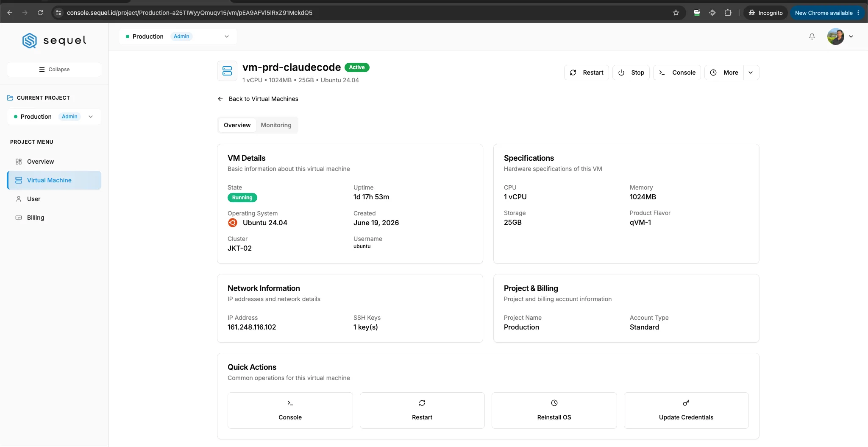The height and width of the screenshot is (447, 868).
Task: Click the VM server icon beside vm-prd-claudecode
Action: point(227,71)
